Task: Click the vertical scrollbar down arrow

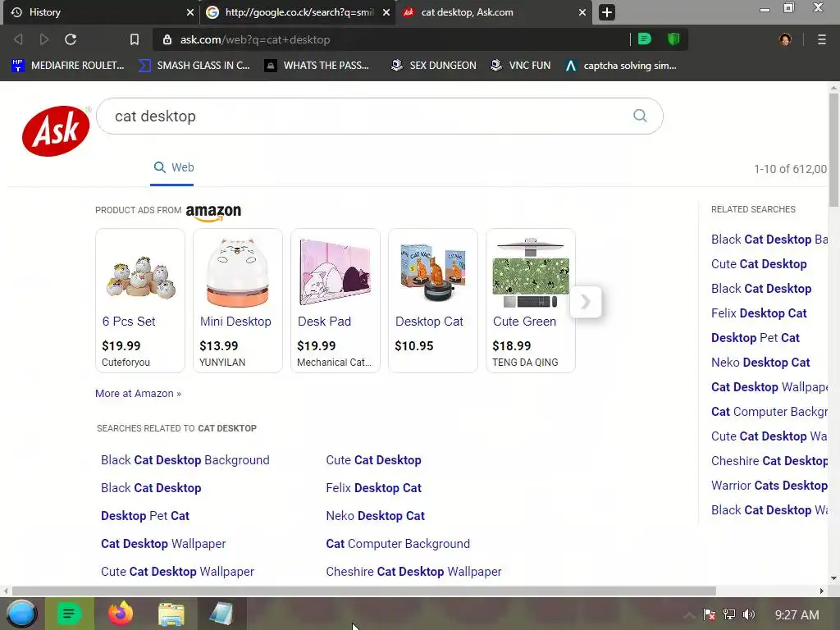Action: coord(833,578)
